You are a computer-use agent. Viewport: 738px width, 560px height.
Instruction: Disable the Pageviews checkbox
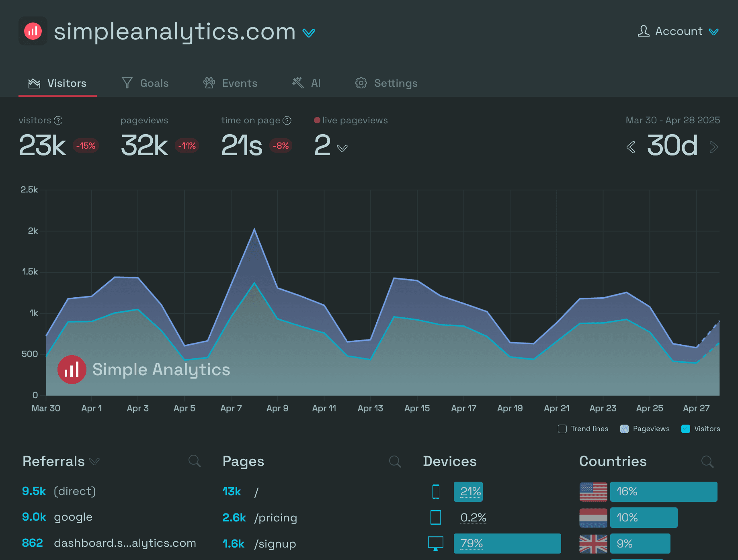coord(624,429)
